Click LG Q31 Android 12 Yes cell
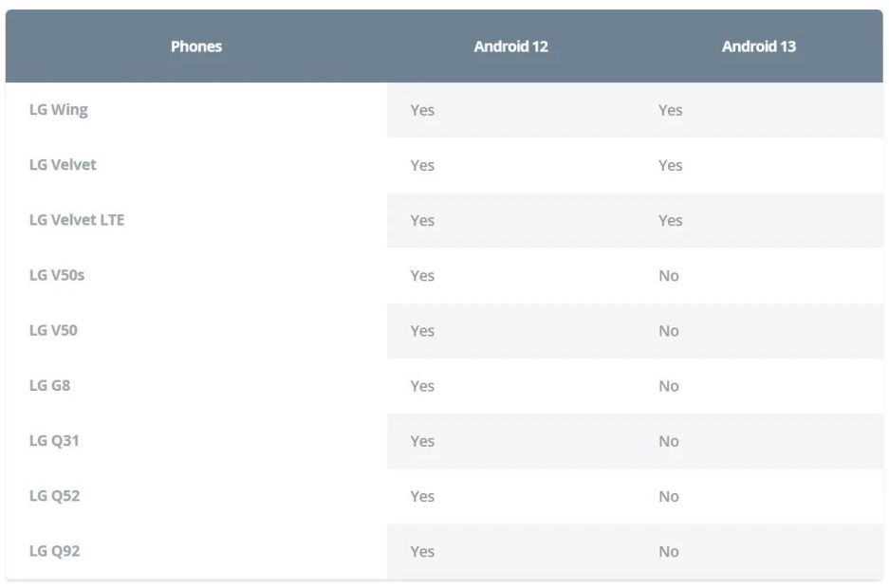889x588 pixels. pyautogui.click(x=422, y=441)
